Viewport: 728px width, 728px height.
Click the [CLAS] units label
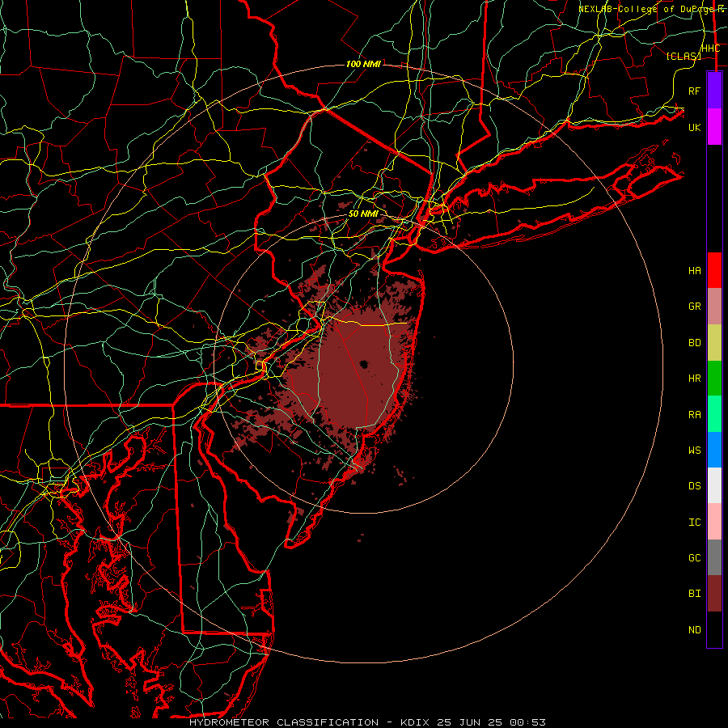click(x=684, y=56)
